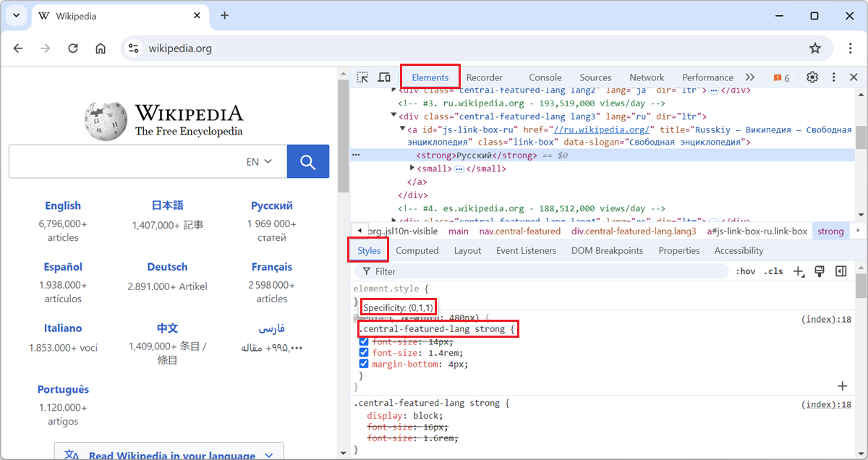This screenshot has width=868, height=460.
Task: Open the Accessibility sidebar tab
Action: point(739,250)
